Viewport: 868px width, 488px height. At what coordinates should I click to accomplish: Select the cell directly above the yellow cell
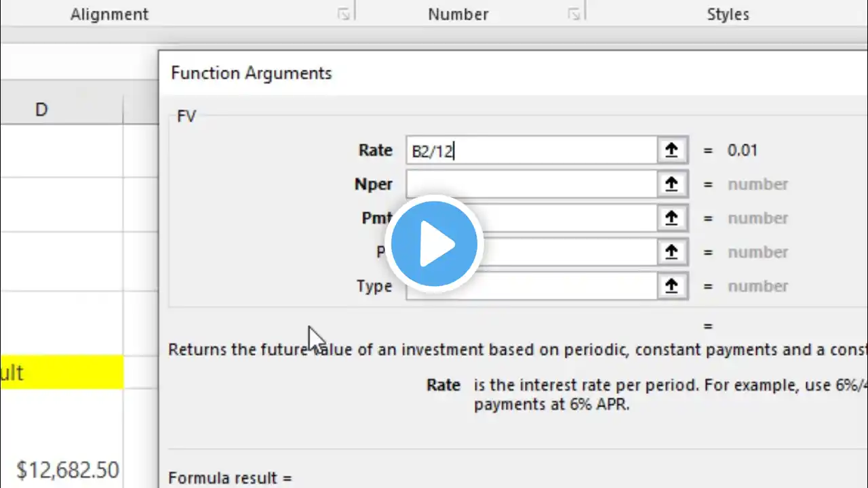point(61,323)
